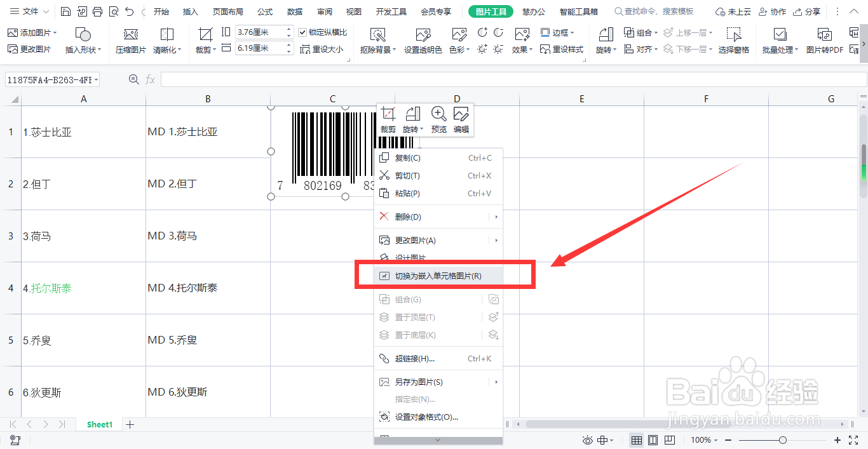Open Save as Picture (另存为图片) submenu
This screenshot has height=449, width=868.
tap(438, 382)
